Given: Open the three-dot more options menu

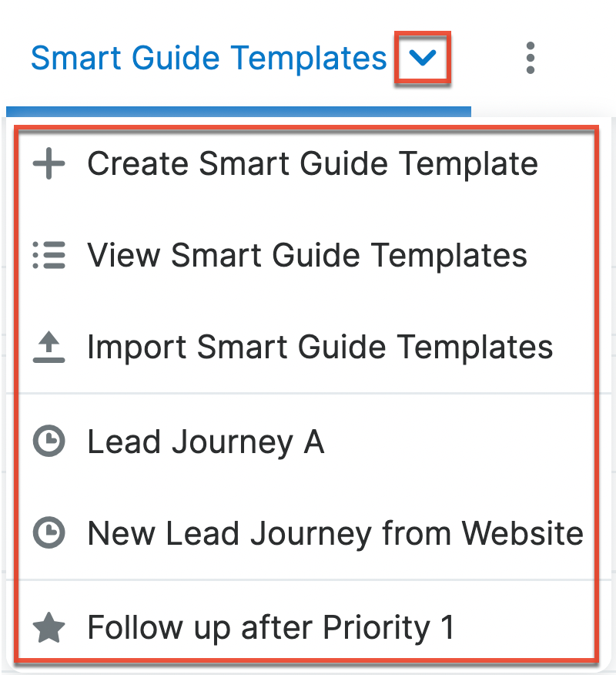Looking at the screenshot, I should [x=530, y=59].
